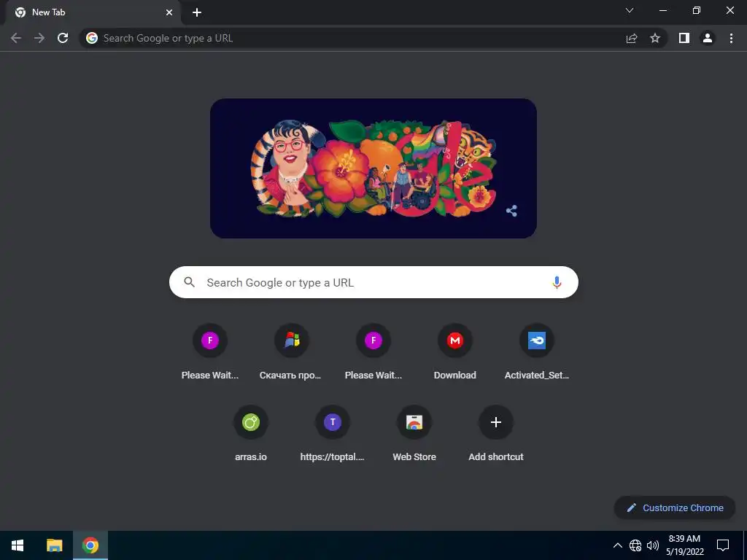Open a new tab with plus button
Screen dimensions: 747x560
click(x=197, y=12)
